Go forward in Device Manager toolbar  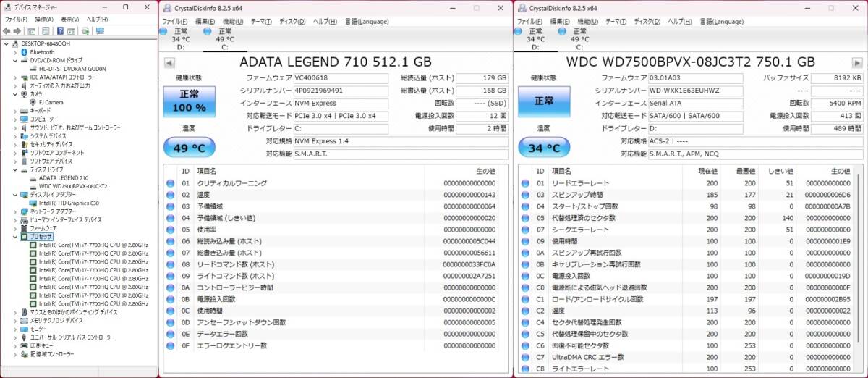coord(17,31)
